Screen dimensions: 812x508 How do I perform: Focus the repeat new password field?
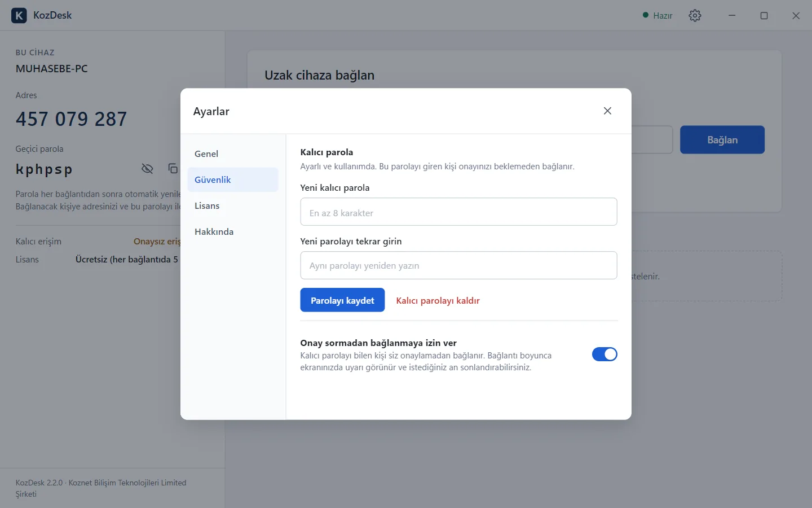tap(458, 265)
